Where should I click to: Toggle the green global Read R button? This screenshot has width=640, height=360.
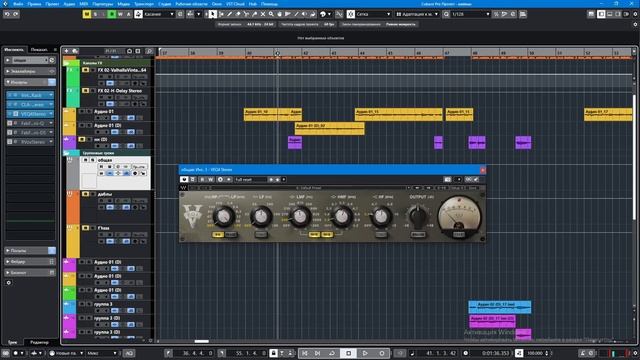point(111,14)
